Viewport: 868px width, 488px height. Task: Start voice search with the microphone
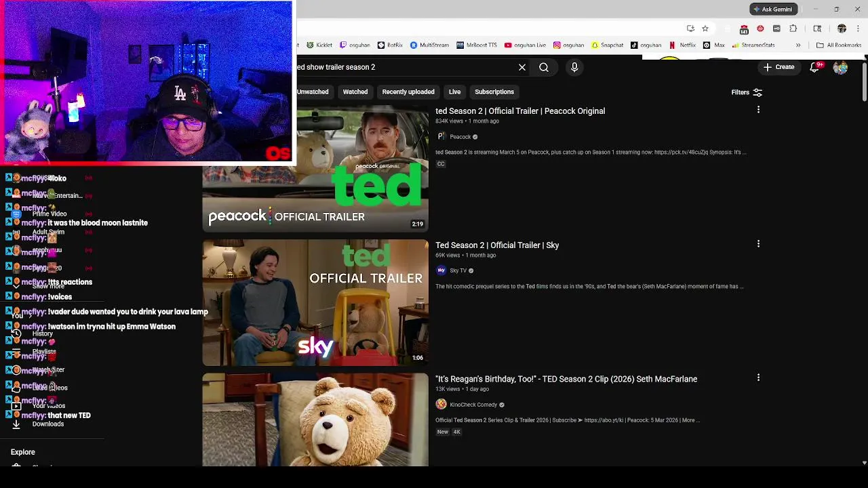point(574,67)
